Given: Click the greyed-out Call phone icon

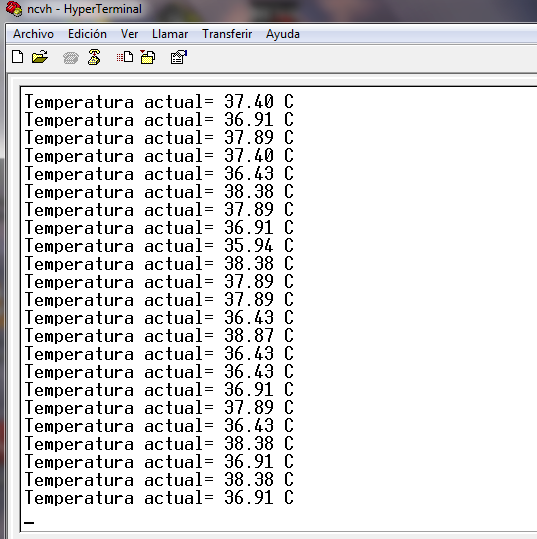Looking at the screenshot, I should (71, 57).
